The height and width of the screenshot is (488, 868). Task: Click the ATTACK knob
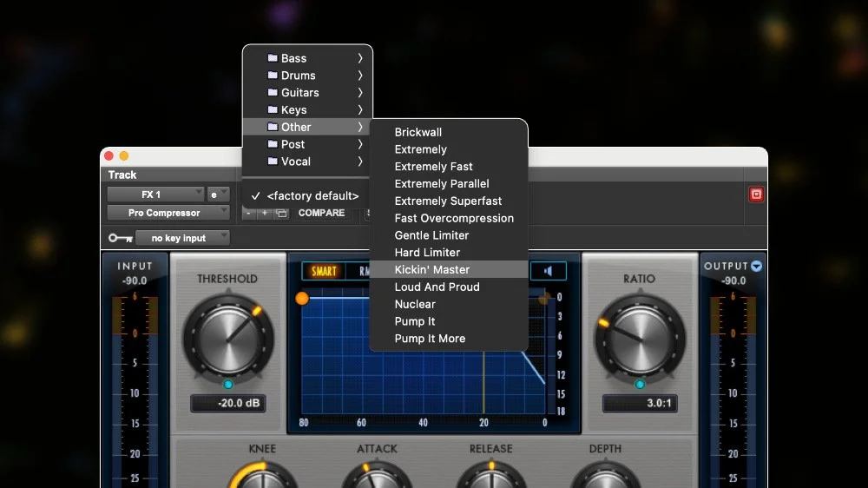(377, 477)
